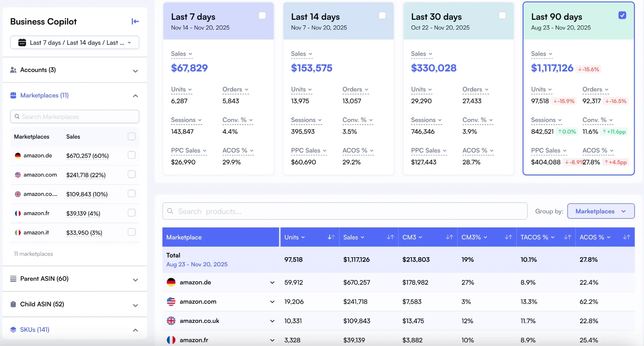Click the US flag next to amazon.com in sidebar

coord(18,175)
